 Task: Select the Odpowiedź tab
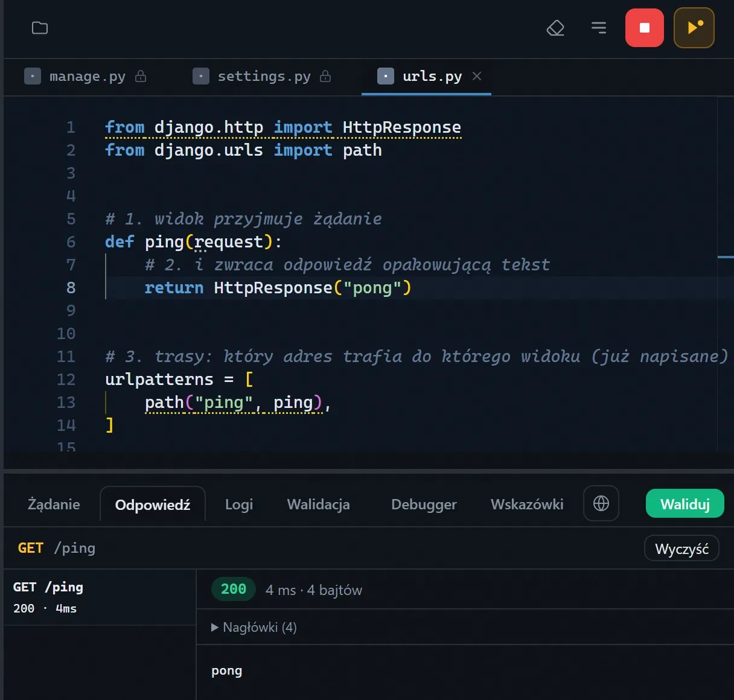click(153, 504)
